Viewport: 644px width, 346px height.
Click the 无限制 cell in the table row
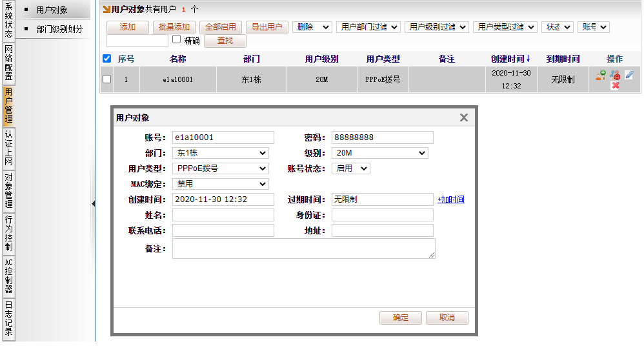563,79
